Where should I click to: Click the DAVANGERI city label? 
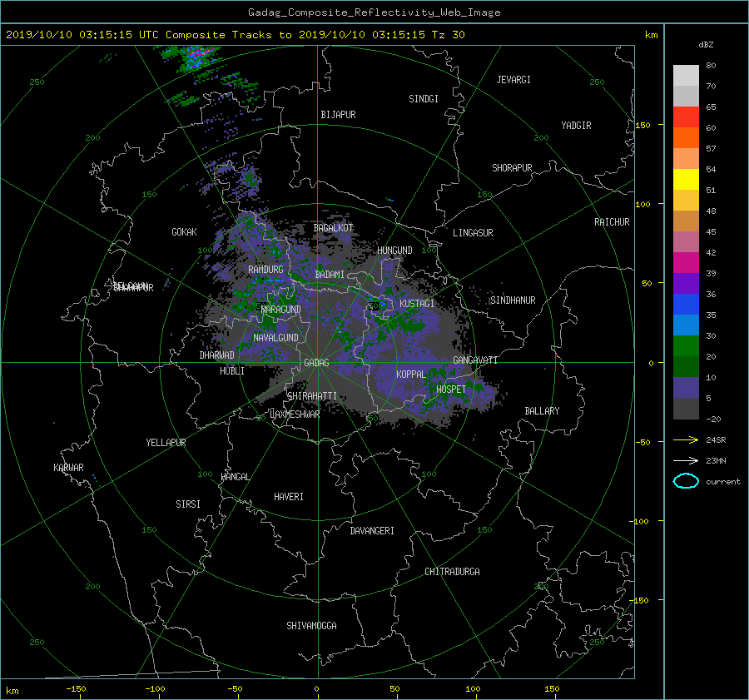pyautogui.click(x=372, y=531)
